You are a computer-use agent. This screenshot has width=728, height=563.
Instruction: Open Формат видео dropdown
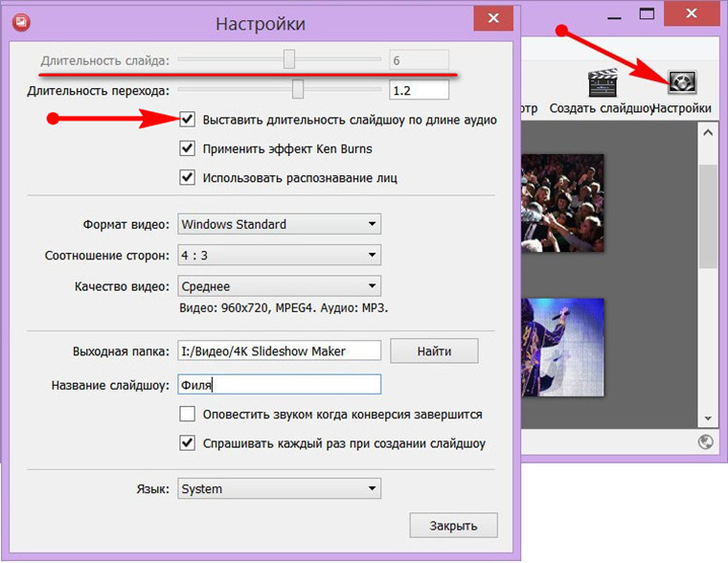[x=279, y=224]
